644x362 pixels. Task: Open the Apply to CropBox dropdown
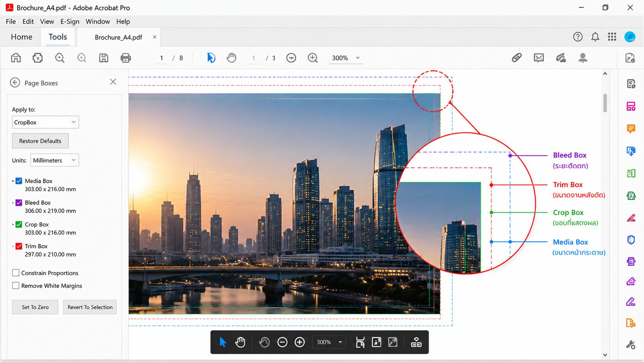click(45, 122)
